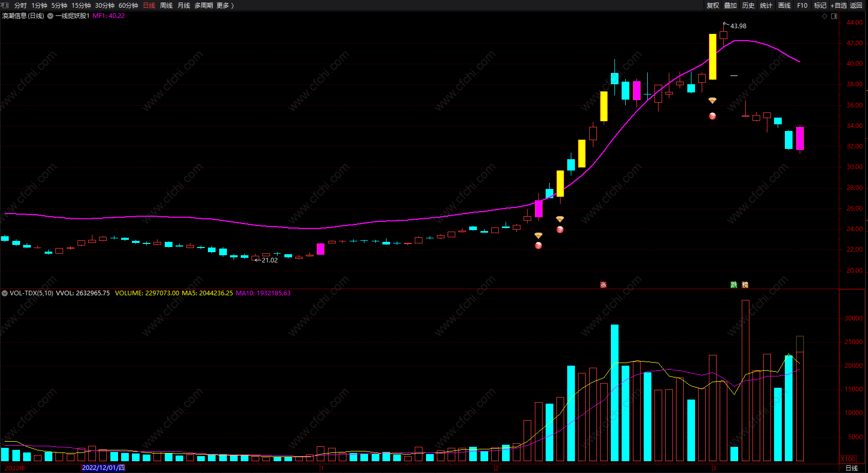Open the 复权 adjustment options
The width and height of the screenshot is (868, 473).
pyautogui.click(x=713, y=5)
